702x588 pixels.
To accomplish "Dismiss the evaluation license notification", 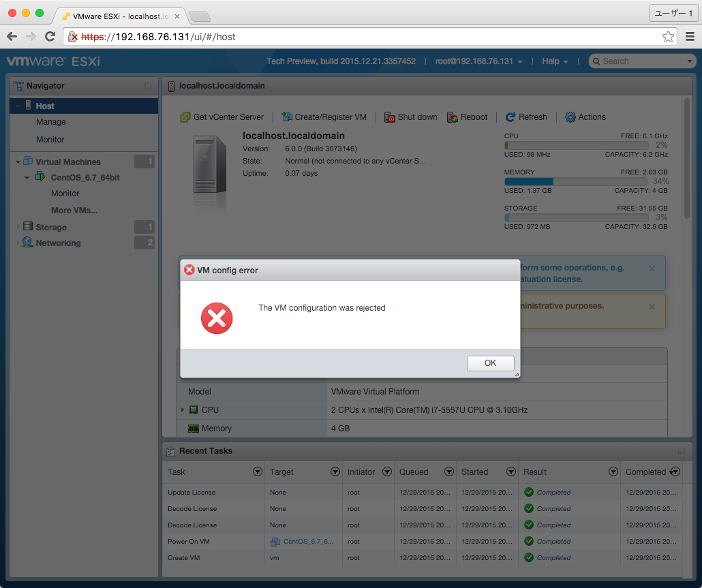I will tap(652, 268).
